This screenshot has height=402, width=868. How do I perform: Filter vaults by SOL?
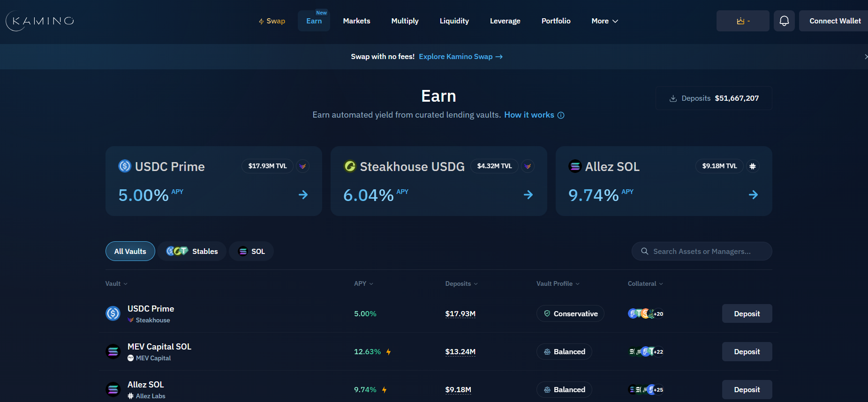pos(251,251)
